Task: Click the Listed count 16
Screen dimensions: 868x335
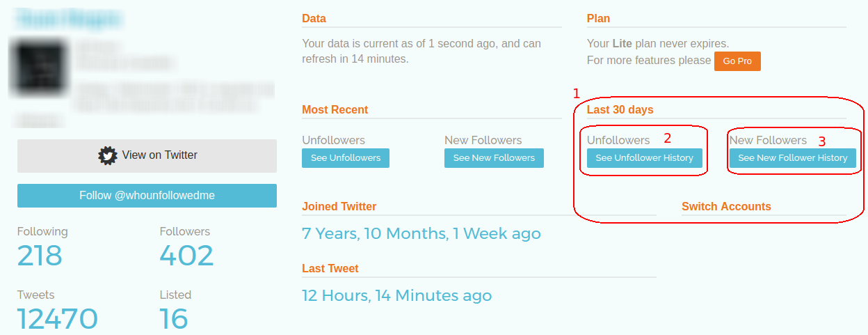Action: (174, 319)
